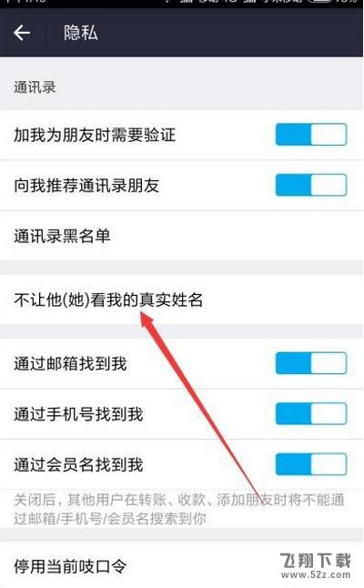
Task: Click the 通讯录 section header
Action: [35, 87]
